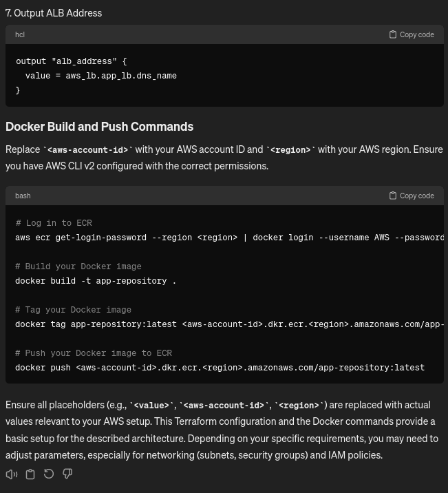
Task: Copy the response with the bottom clipboard icon
Action: tap(30, 474)
